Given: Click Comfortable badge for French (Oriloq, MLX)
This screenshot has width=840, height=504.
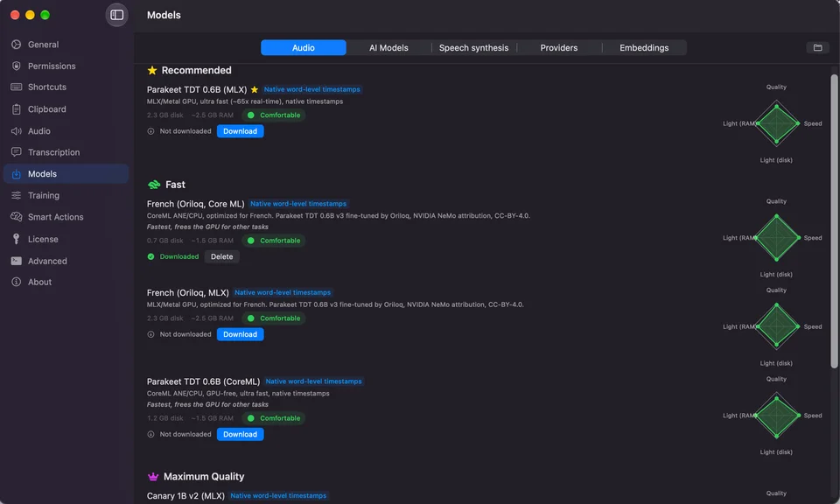Looking at the screenshot, I should tap(274, 318).
